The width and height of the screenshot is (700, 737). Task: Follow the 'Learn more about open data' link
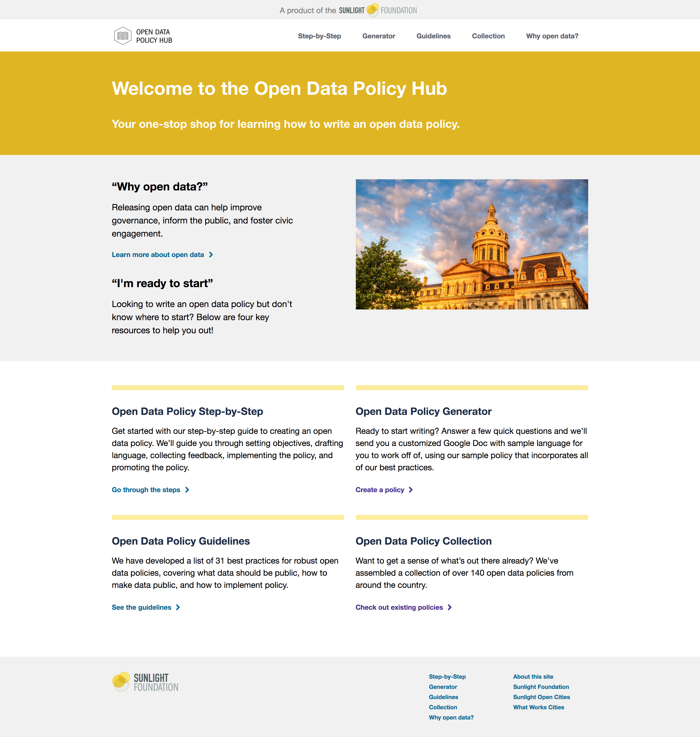click(158, 255)
